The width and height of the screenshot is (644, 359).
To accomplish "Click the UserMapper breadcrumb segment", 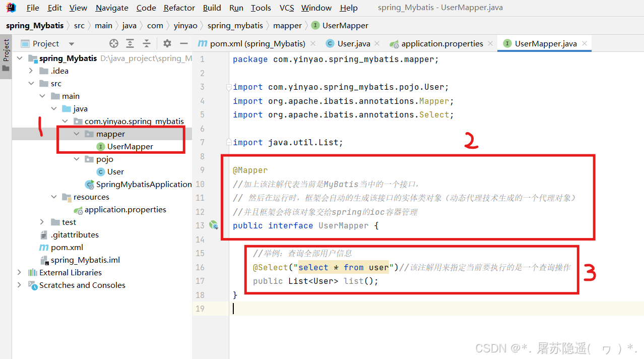I will 340,25.
